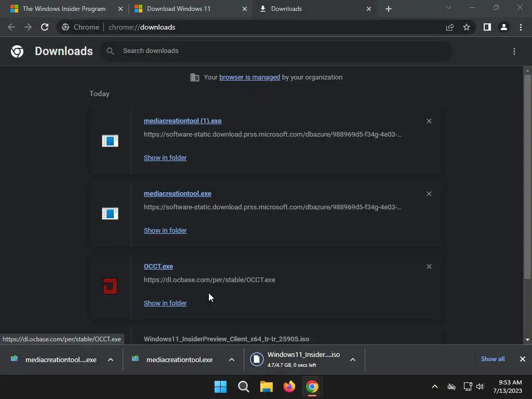Click the red OCCT.exe file icon

(110, 286)
